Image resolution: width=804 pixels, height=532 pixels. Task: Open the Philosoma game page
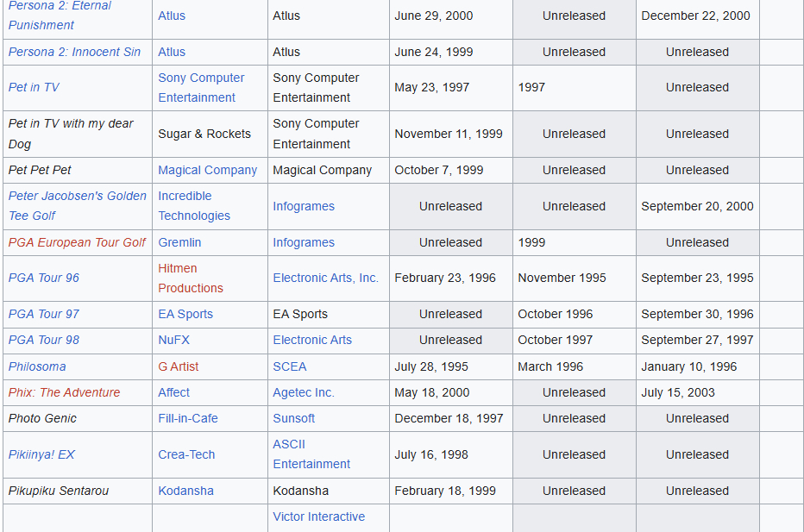(37, 366)
